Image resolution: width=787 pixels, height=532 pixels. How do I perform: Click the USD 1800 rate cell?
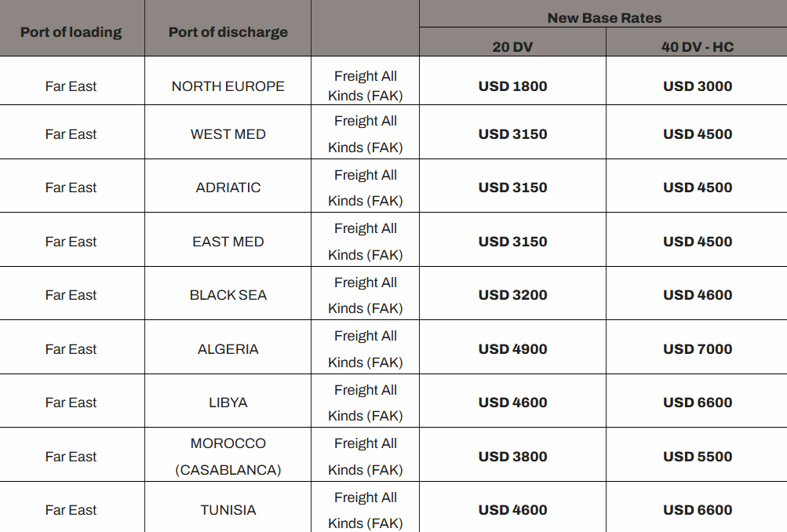[x=512, y=86]
